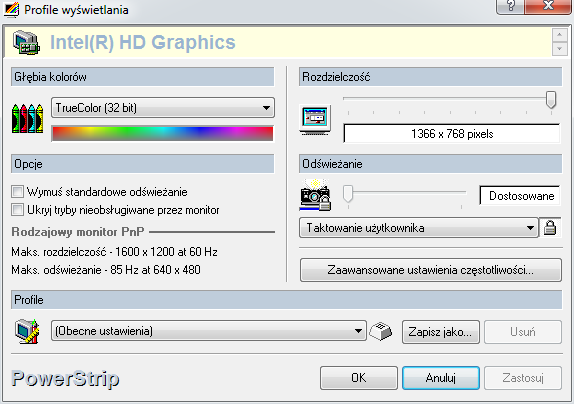Viewport: 574px width, 404px height.
Task: Click the help question mark button
Action: [x=510, y=6]
